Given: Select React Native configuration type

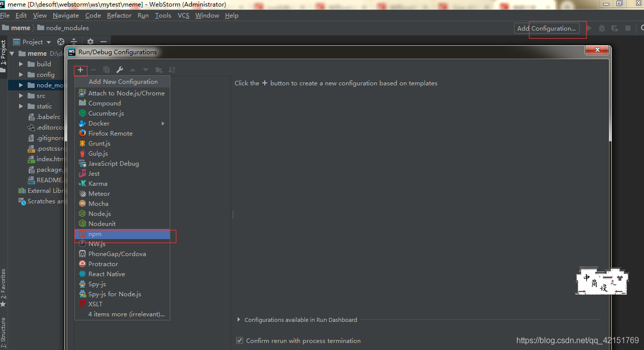Looking at the screenshot, I should pos(122,274).
